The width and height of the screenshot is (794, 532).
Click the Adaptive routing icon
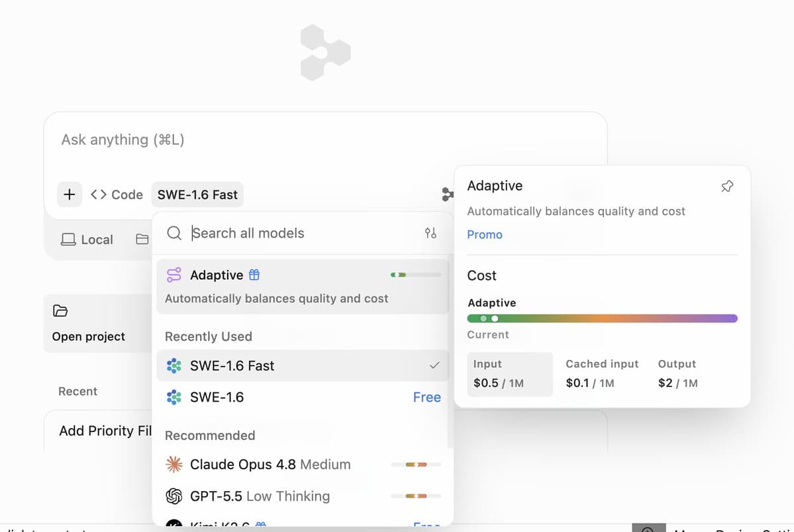(x=174, y=275)
